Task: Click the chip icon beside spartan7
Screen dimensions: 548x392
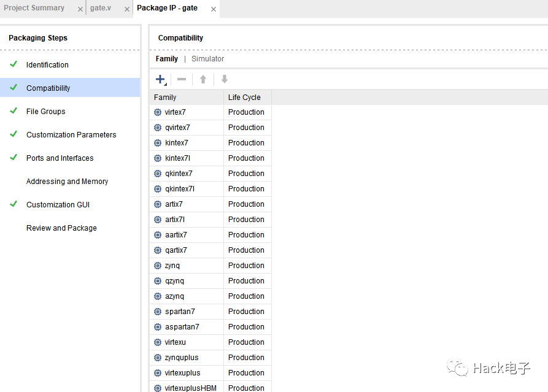Action: 158,312
